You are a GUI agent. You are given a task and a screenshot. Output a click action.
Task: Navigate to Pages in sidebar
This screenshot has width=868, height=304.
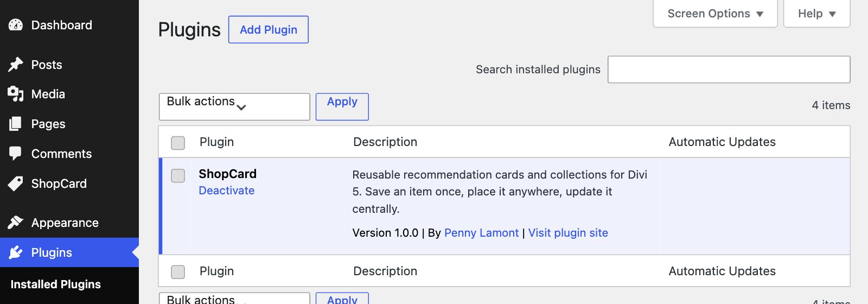click(x=69, y=124)
